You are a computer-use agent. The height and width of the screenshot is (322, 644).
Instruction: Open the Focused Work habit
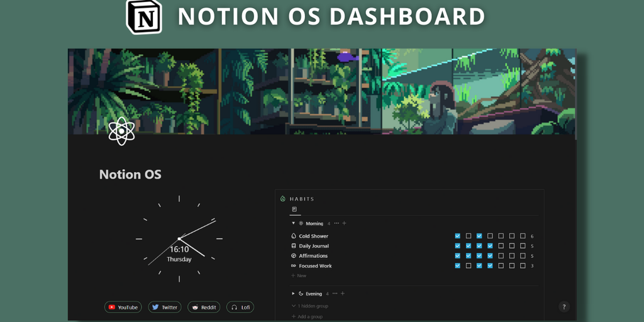pyautogui.click(x=315, y=266)
